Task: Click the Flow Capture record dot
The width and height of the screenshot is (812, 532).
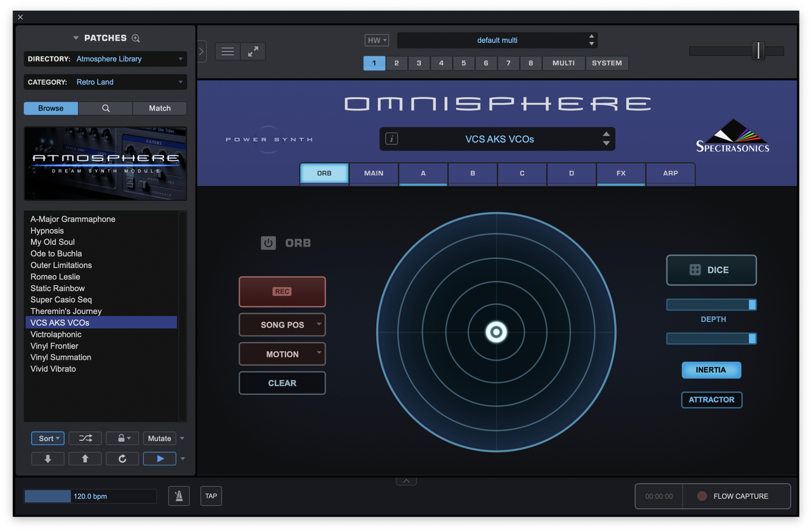Action: coord(702,496)
